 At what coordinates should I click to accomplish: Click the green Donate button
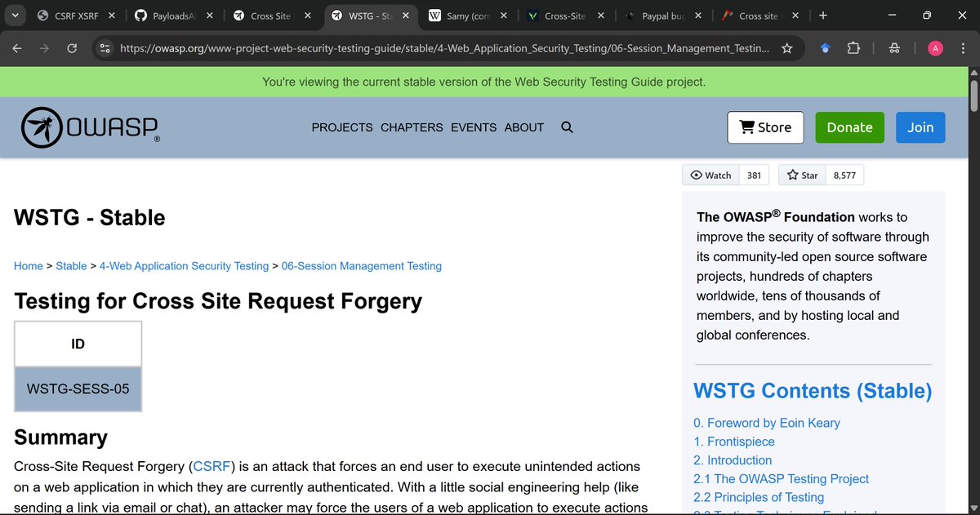click(849, 127)
